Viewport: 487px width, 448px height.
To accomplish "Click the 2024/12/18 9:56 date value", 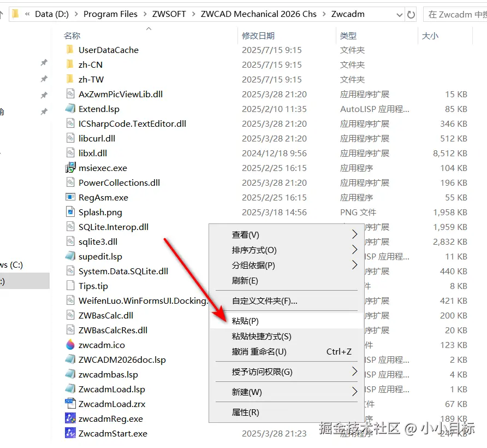I will [x=274, y=154].
